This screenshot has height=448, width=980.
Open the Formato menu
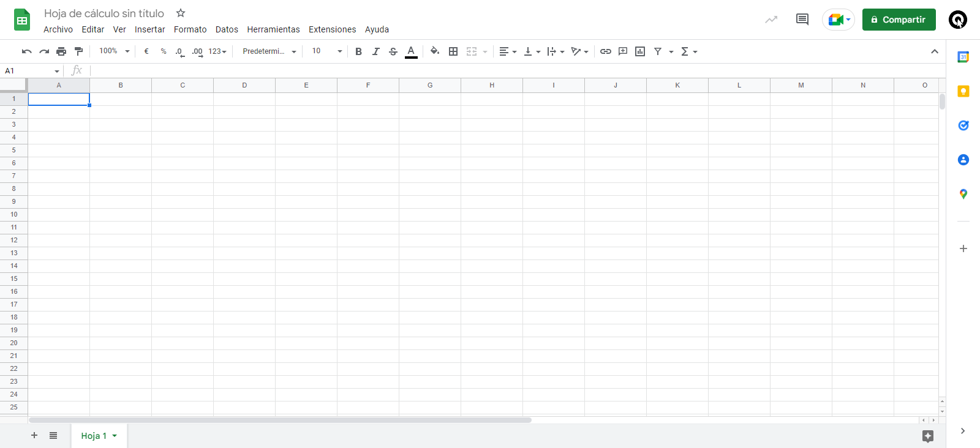coord(190,29)
